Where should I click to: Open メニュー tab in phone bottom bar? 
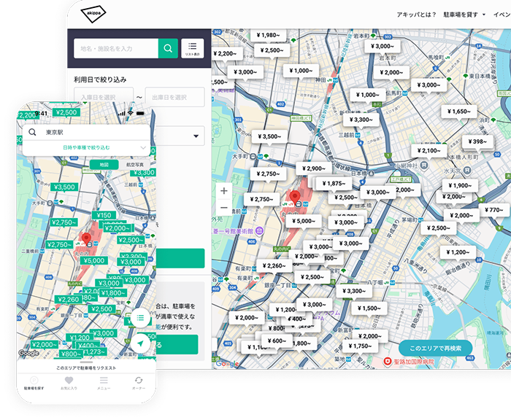(x=104, y=383)
